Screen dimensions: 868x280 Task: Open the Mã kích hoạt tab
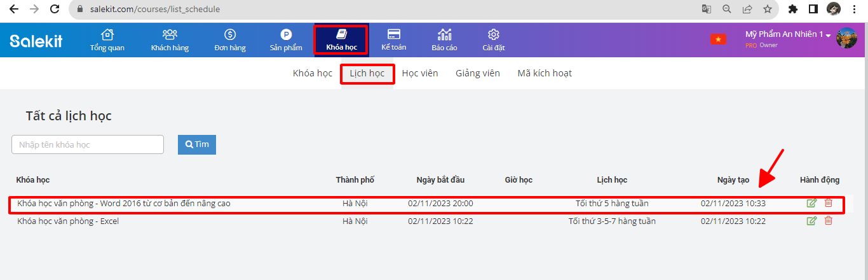click(545, 73)
